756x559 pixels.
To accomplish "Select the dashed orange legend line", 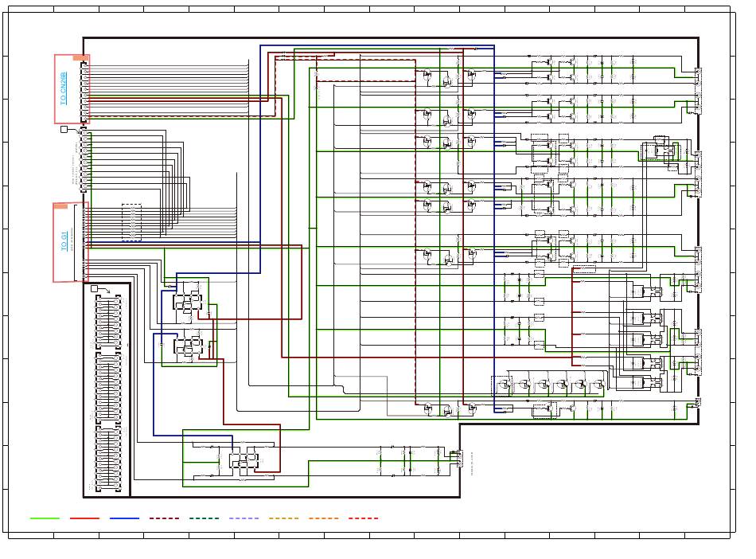I will pos(324,518).
